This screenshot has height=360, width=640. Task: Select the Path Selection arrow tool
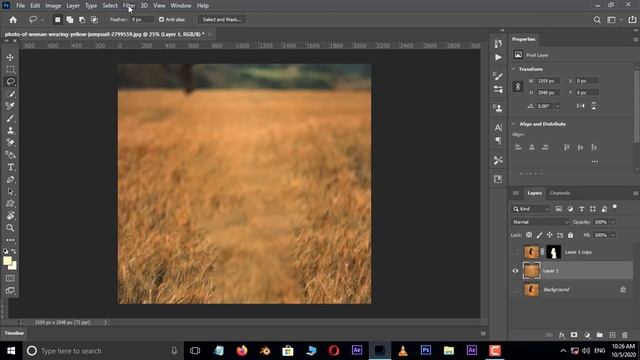point(10,191)
